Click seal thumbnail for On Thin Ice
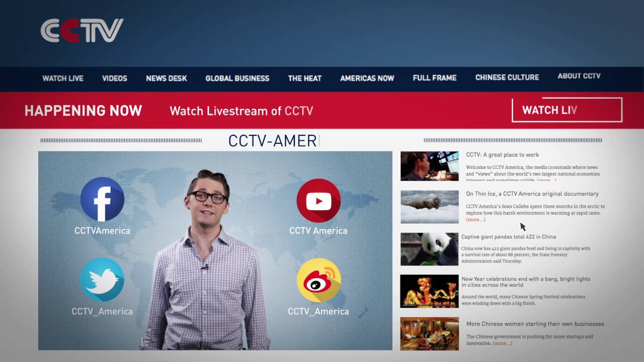Viewport: 644px width, 362px height. pyautogui.click(x=430, y=207)
